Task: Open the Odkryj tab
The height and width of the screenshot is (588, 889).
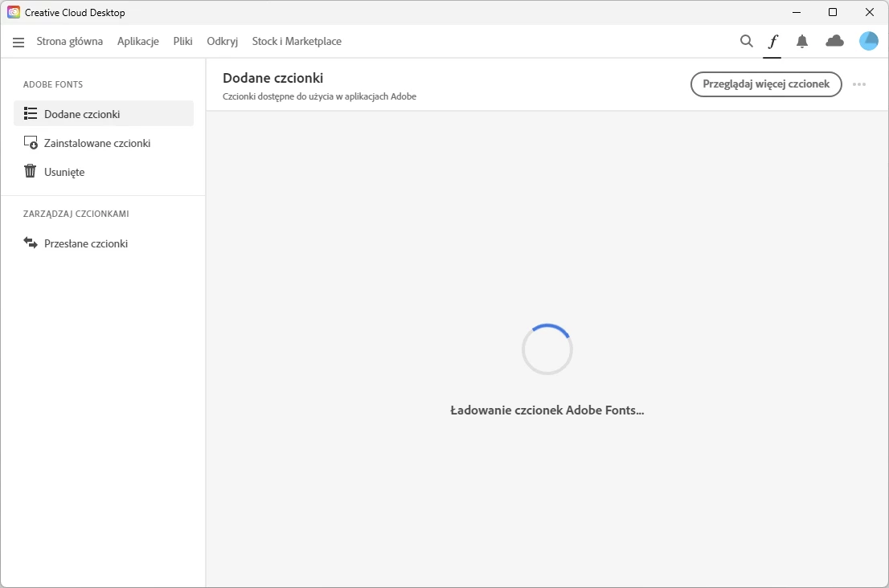Action: [222, 41]
